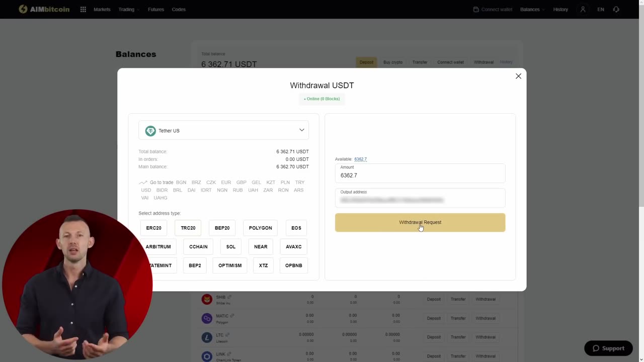Viewport: 644px width, 362px height.
Task: Choose the OPTIMISM address type
Action: coord(230,265)
